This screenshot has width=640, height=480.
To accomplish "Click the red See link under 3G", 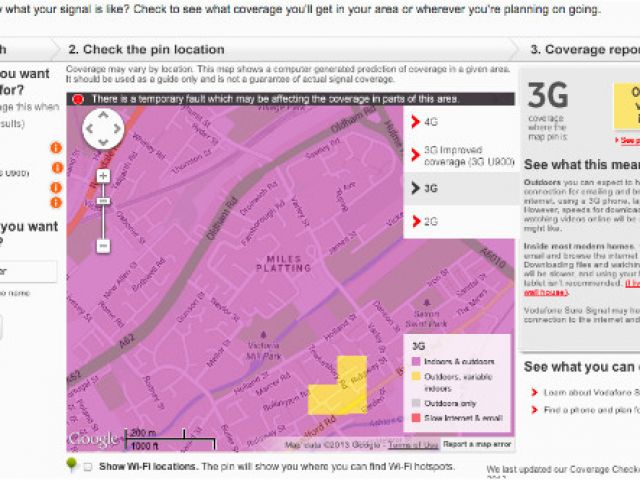I will coord(629,140).
